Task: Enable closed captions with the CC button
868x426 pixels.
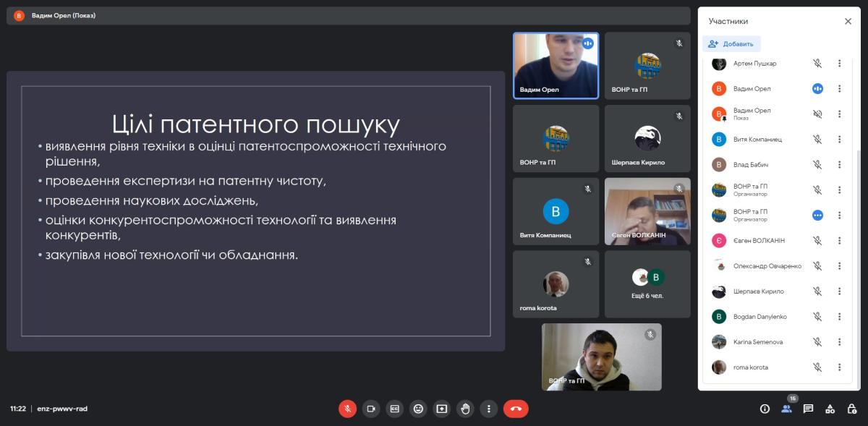Action: 394,409
